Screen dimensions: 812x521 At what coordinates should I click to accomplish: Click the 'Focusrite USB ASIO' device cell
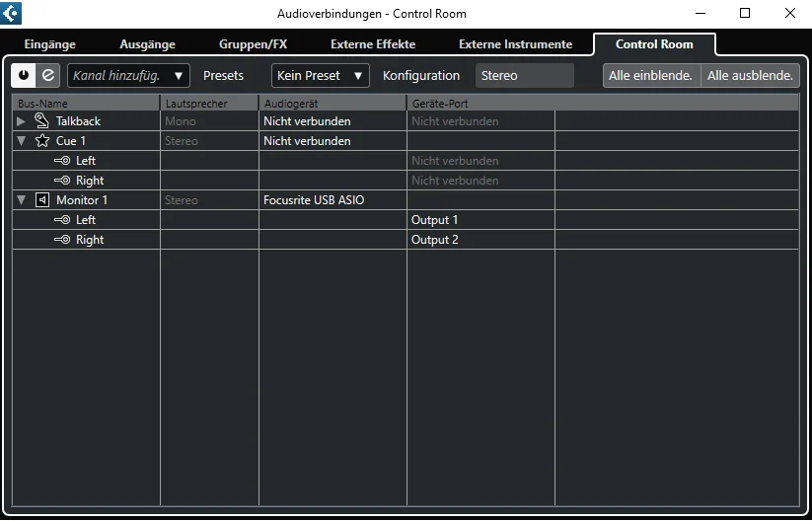[x=332, y=200]
